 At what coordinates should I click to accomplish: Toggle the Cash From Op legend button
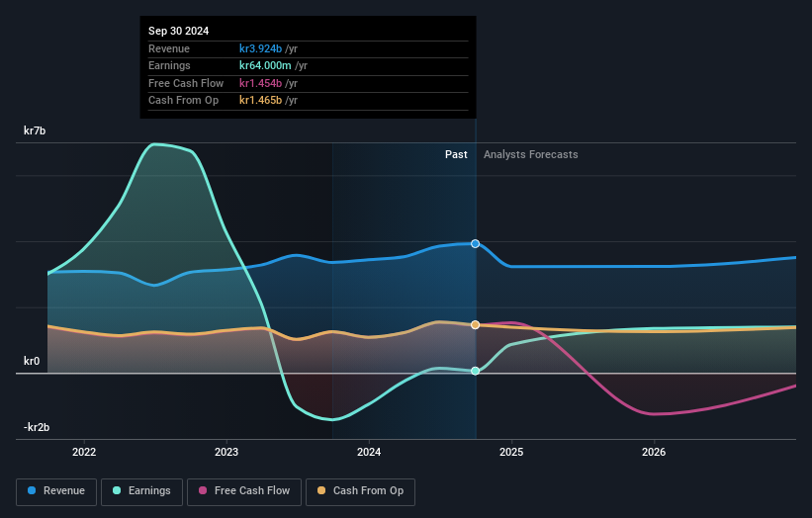(360, 491)
